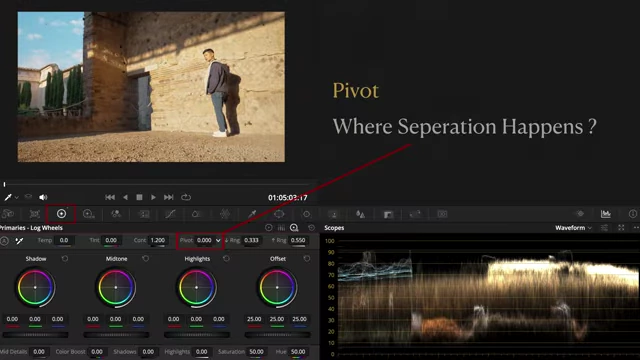Open the Curves palette
The width and height of the screenshot is (640, 360).
170,214
